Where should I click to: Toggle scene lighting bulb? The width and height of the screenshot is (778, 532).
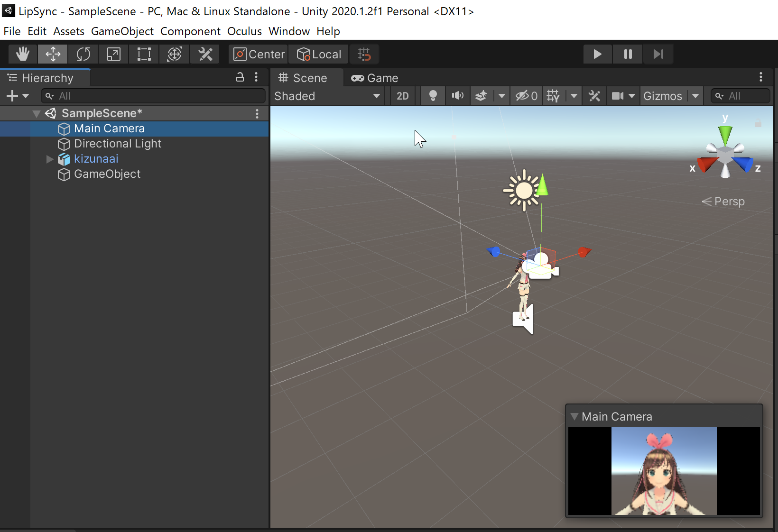pos(433,96)
